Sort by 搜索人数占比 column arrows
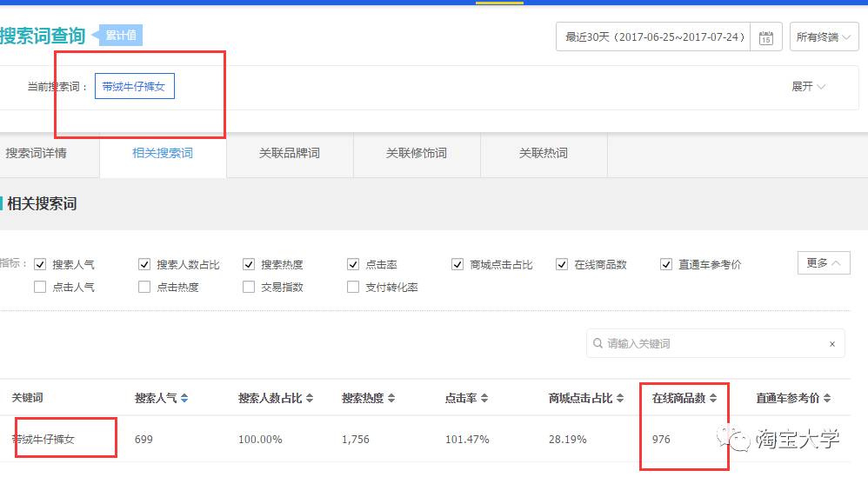 [x=310, y=398]
